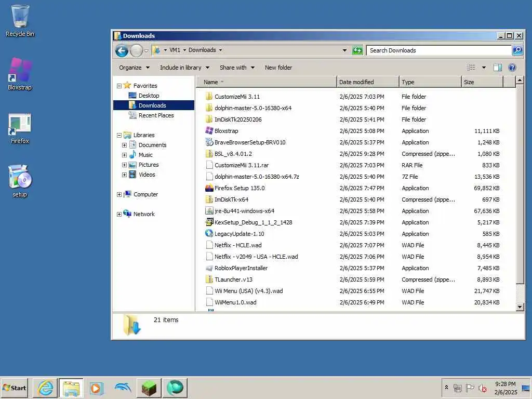Expand the Pictures library node
532x399 pixels.
coord(125,165)
